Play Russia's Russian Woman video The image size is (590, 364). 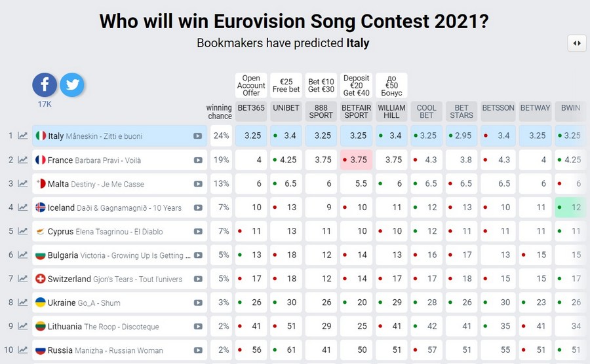coord(197,351)
